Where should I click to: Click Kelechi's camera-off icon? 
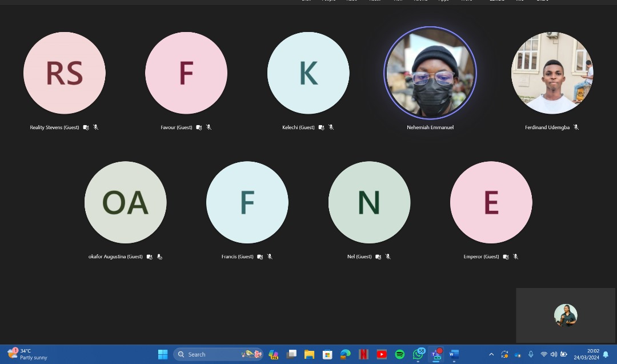coord(321,127)
